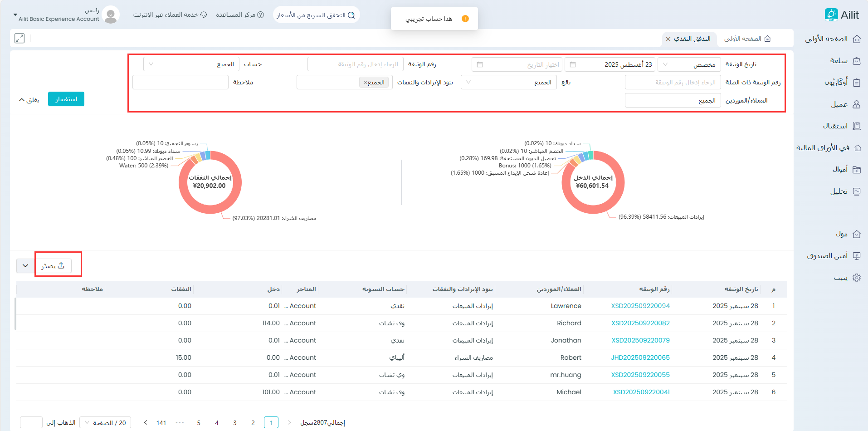868x431 pixels.
Task: Click the user avatar icon
Action: point(111,15)
